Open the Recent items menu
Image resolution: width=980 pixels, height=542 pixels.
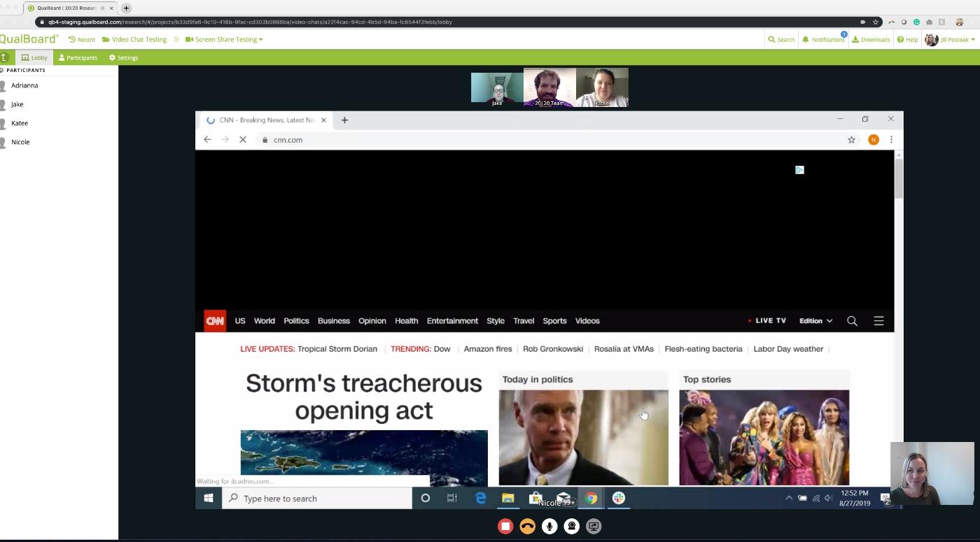coord(82,39)
